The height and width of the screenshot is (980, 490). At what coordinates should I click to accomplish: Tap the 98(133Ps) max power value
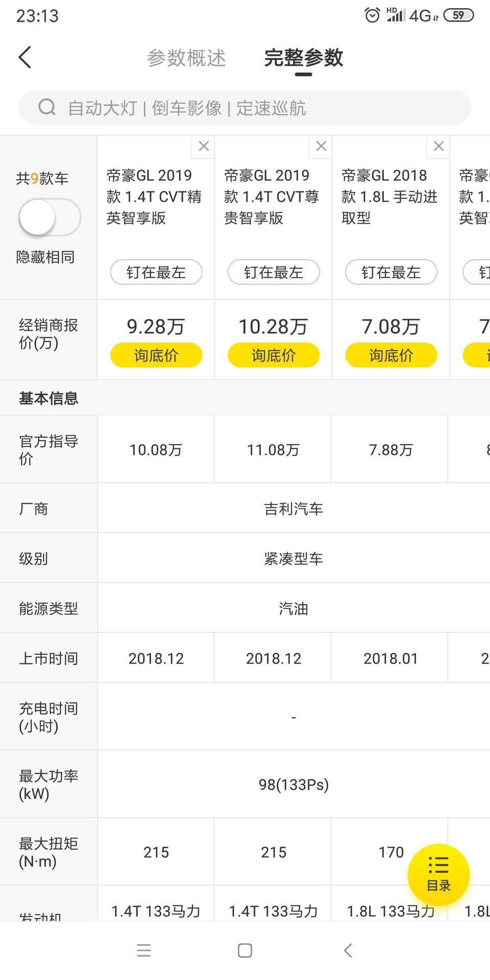(x=293, y=784)
